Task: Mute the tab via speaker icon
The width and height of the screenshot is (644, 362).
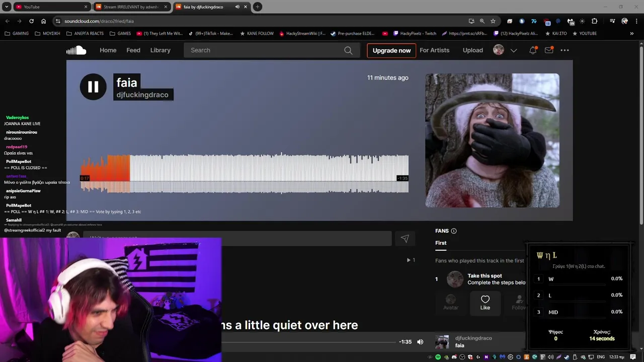Action: point(237,7)
